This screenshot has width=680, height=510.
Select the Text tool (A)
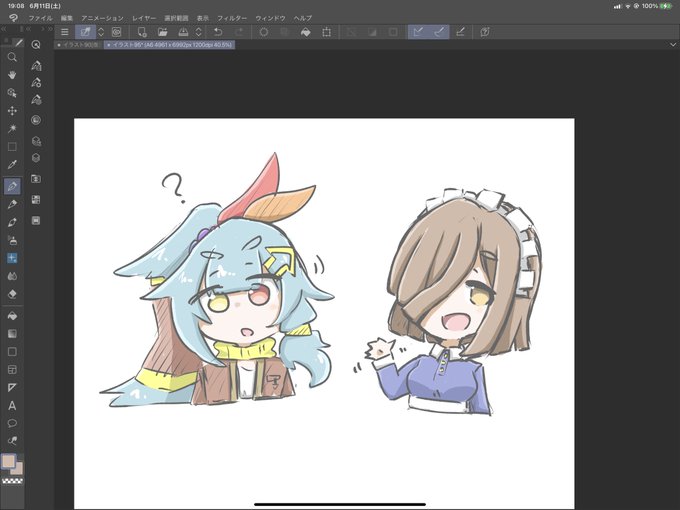tap(12, 405)
